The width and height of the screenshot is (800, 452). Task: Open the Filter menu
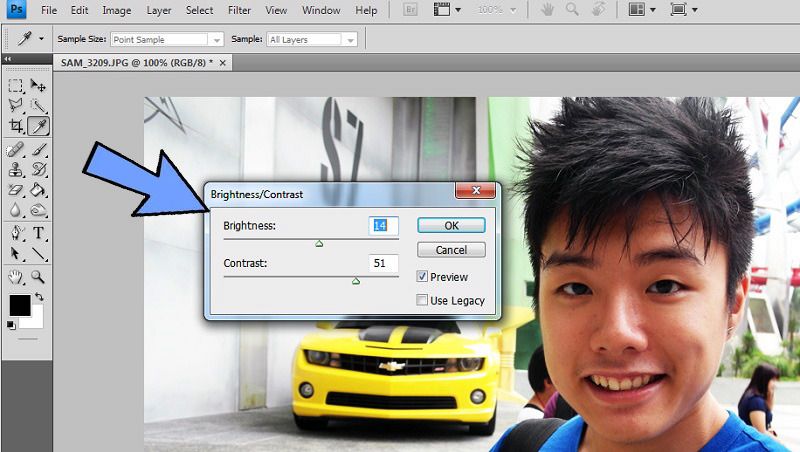239,11
